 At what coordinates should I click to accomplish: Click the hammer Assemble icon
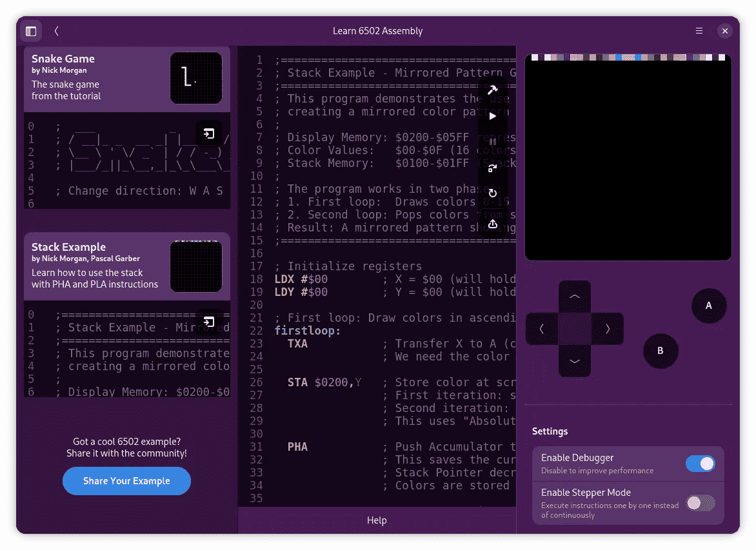tap(492, 90)
